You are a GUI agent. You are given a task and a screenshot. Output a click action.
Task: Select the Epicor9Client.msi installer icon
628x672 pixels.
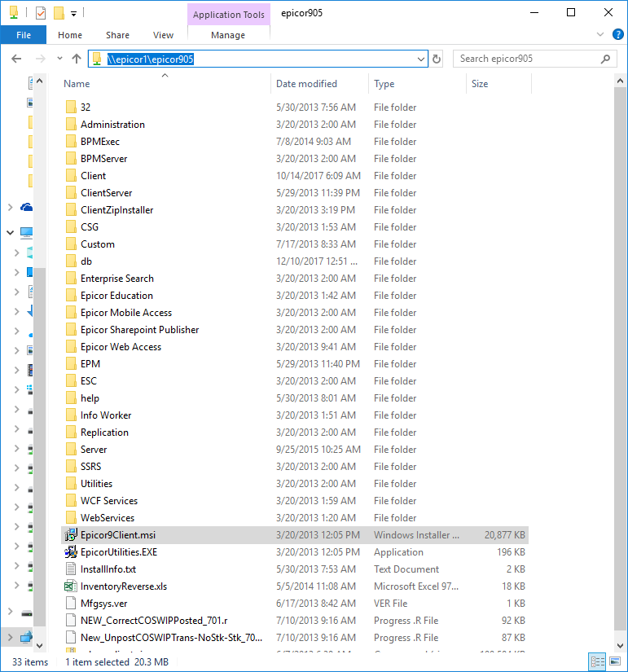[x=71, y=535]
